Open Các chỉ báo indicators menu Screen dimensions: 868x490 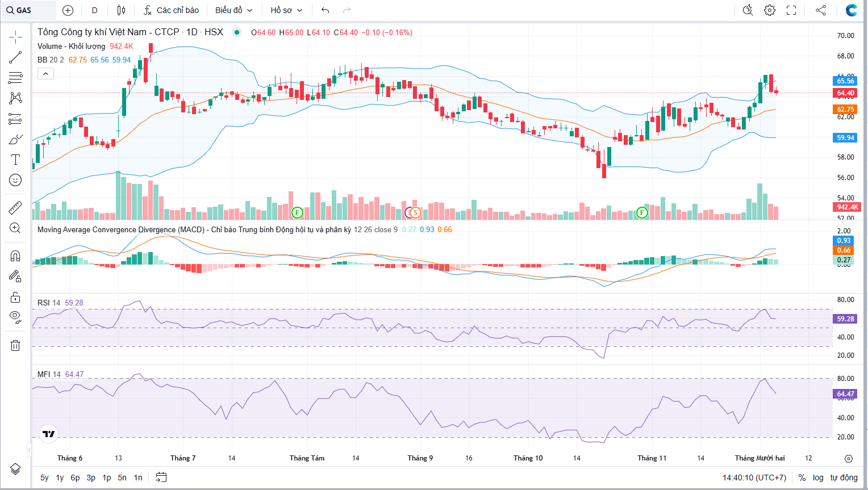click(x=172, y=10)
